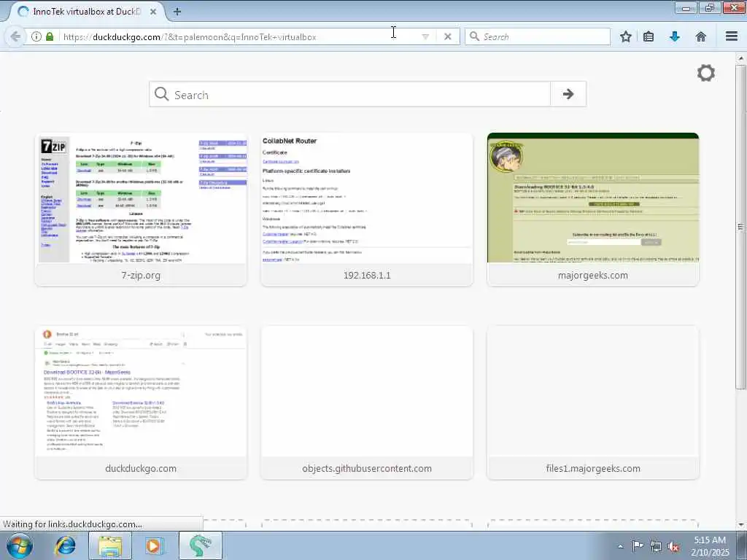Click the network tray icon
Viewport: 747px width, 560px height.
click(656, 546)
